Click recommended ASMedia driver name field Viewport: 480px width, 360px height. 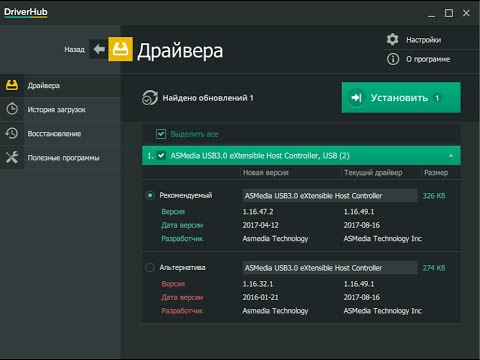click(330, 196)
